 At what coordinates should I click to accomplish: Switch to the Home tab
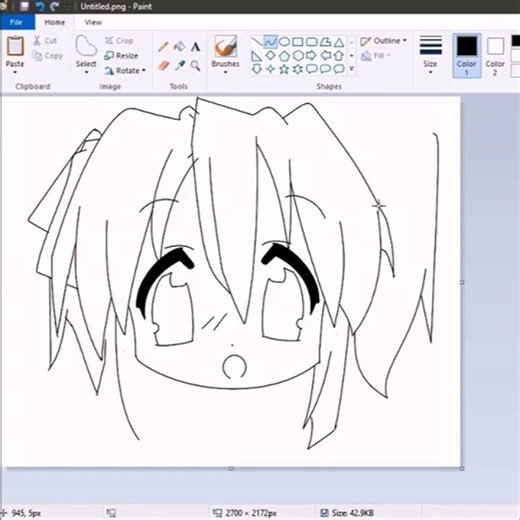tap(55, 22)
